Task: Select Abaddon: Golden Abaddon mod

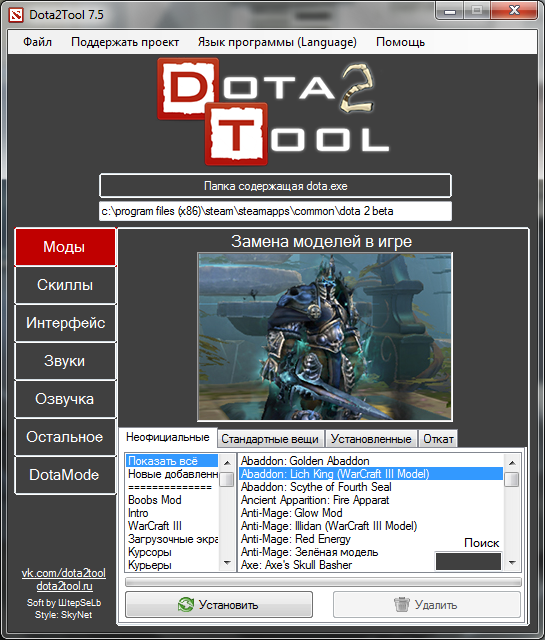Action: pos(371,461)
